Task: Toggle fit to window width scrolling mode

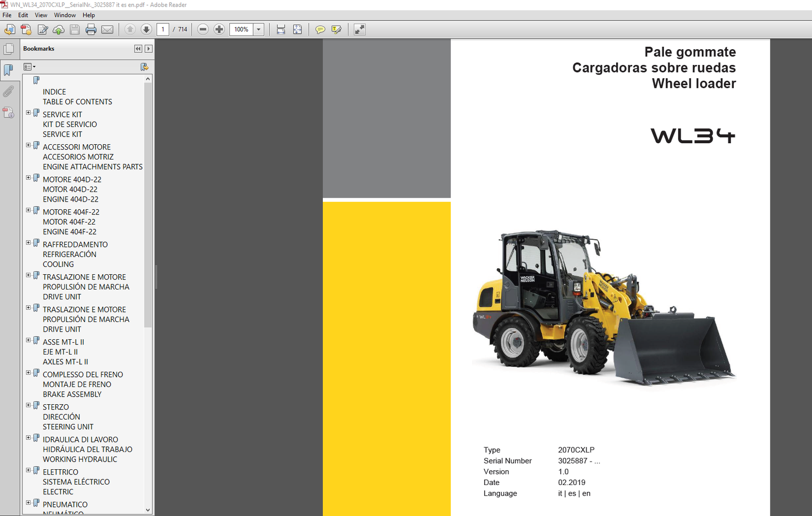Action: point(281,29)
